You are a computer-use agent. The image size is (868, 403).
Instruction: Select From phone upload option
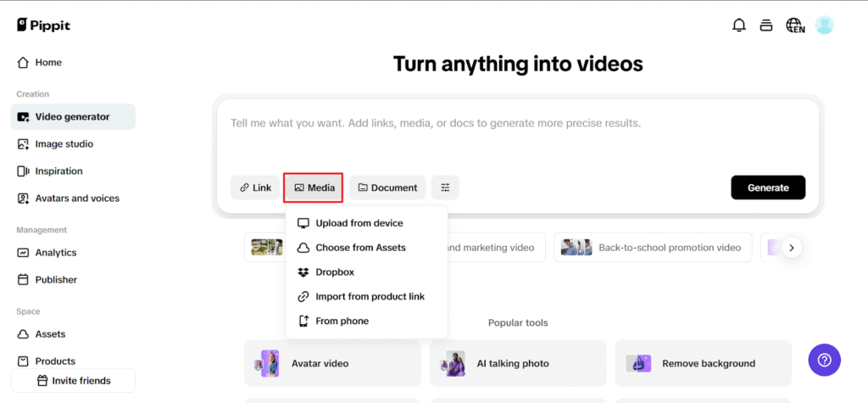point(342,322)
